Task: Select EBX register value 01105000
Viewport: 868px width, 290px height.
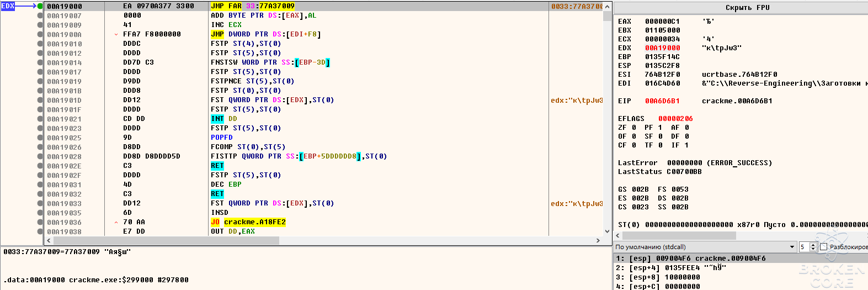Action: [x=663, y=30]
